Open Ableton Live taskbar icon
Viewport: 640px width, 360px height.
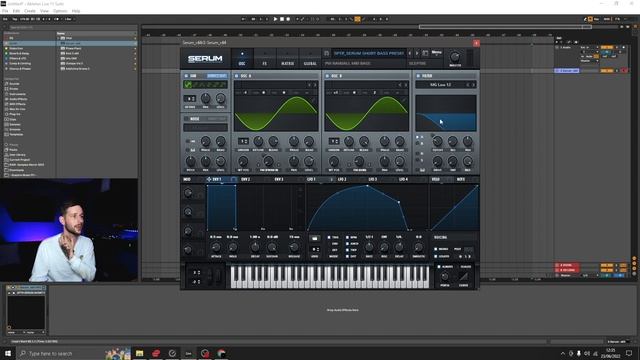[189, 353]
